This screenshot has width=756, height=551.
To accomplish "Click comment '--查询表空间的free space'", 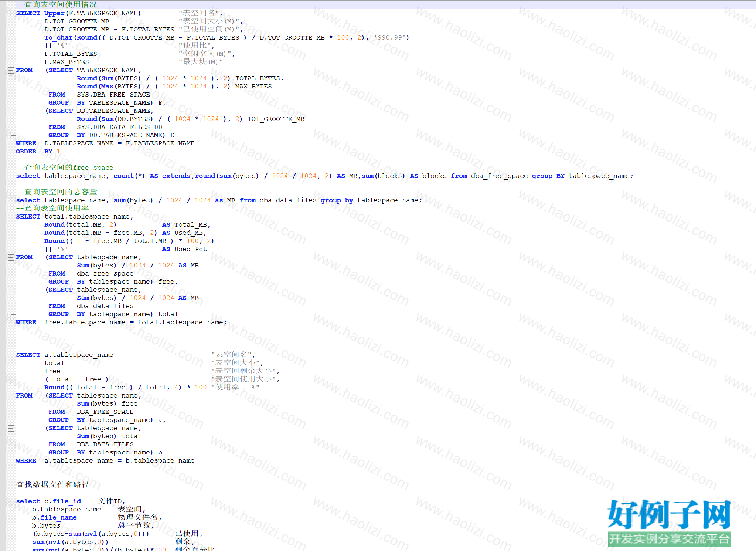I will 65,168.
